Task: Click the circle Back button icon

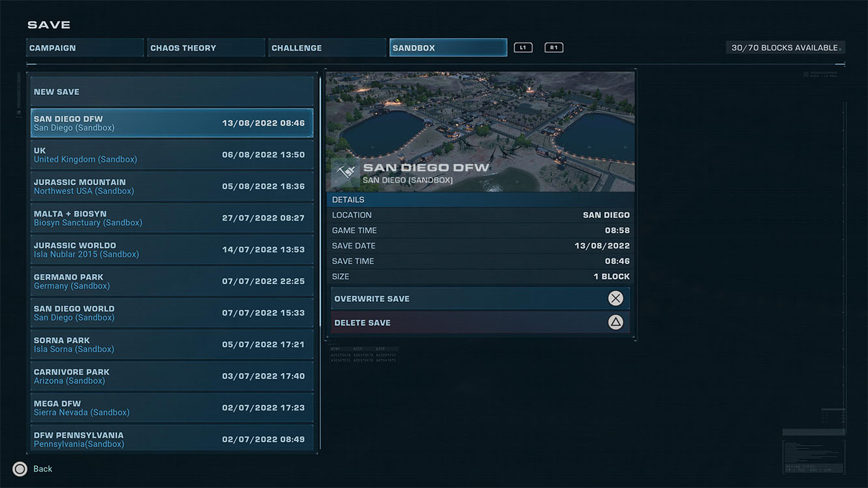Action: pyautogui.click(x=20, y=468)
